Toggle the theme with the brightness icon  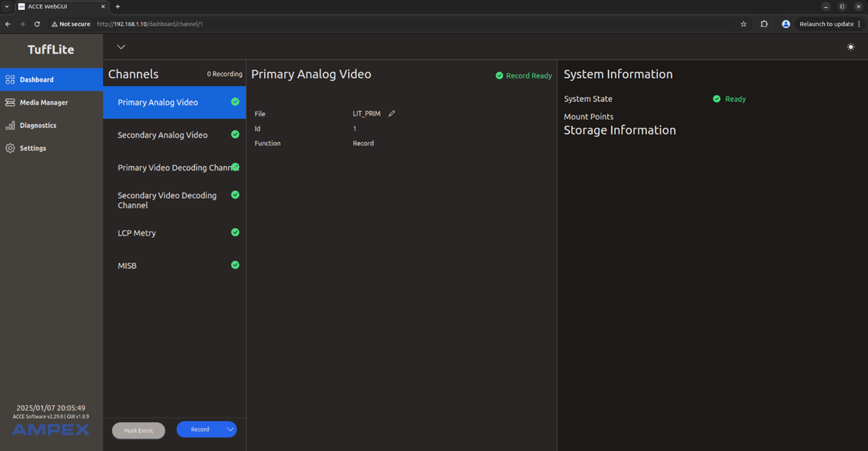click(850, 46)
